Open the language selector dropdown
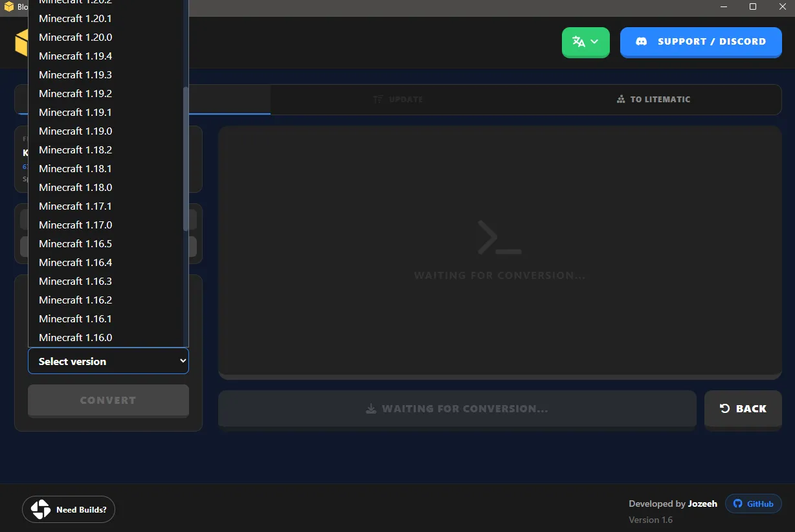Screen dimensions: 795x532 586,42
